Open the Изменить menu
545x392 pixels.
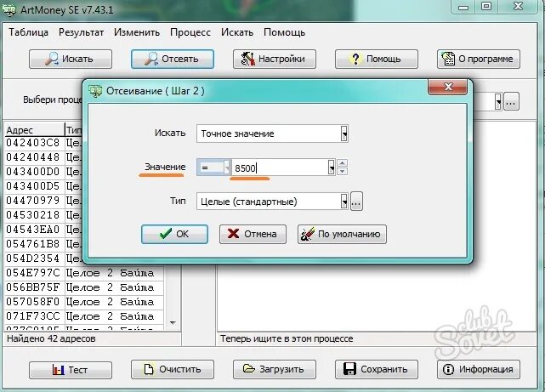tap(137, 32)
